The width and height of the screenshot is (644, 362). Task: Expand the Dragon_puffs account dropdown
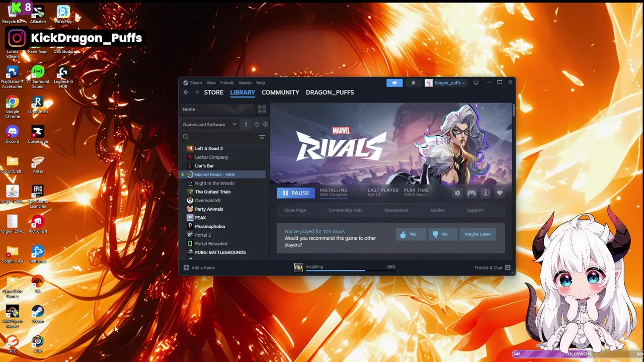tap(446, 82)
